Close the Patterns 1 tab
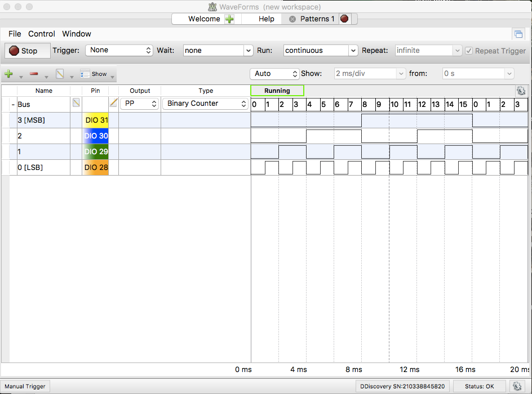This screenshot has height=394, width=532. coord(292,19)
